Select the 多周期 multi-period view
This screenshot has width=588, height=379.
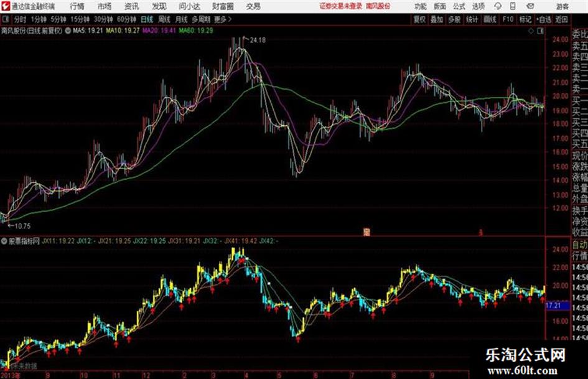pyautogui.click(x=201, y=19)
